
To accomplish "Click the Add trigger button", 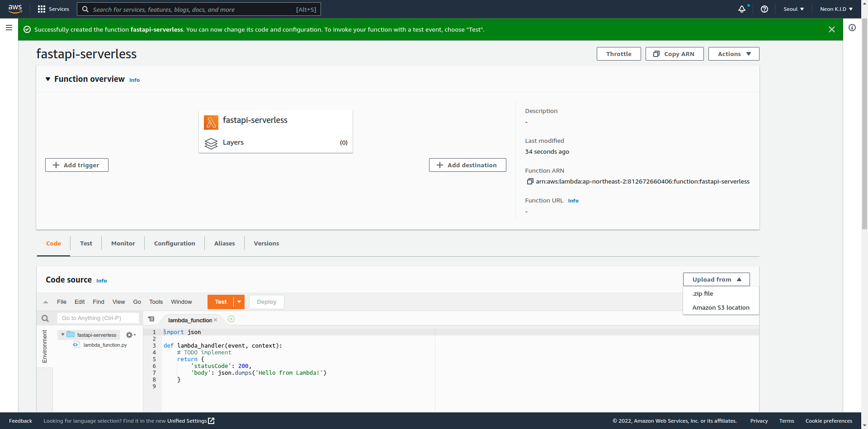I will [77, 165].
